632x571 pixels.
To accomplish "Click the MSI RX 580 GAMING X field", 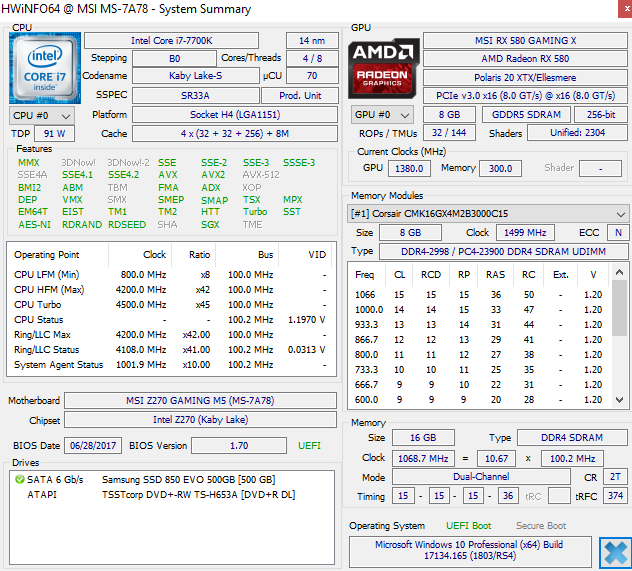I will [525, 41].
